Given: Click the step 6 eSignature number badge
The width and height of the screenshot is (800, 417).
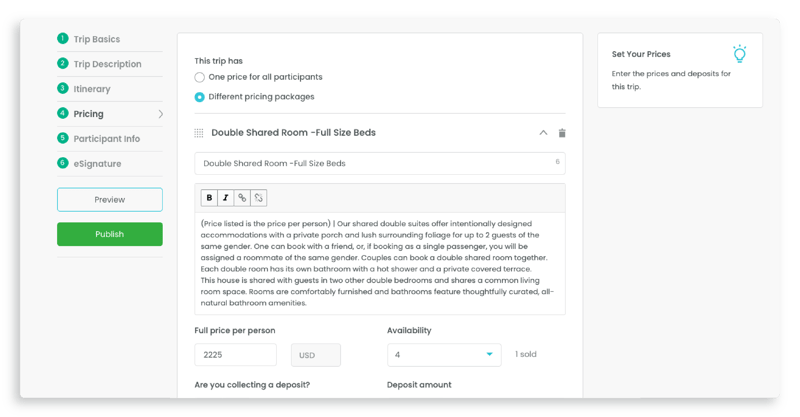Looking at the screenshot, I should point(63,163).
